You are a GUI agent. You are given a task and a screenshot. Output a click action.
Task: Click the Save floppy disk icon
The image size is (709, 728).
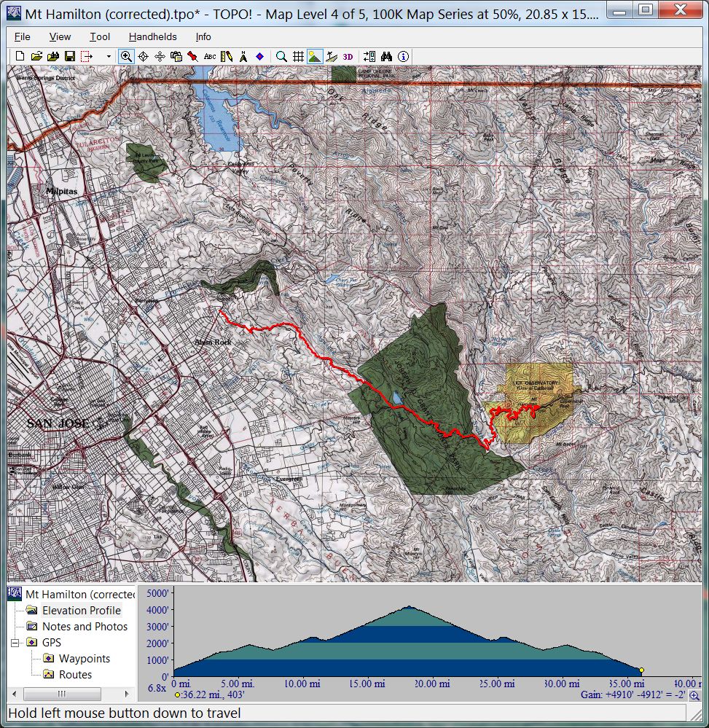[70, 56]
